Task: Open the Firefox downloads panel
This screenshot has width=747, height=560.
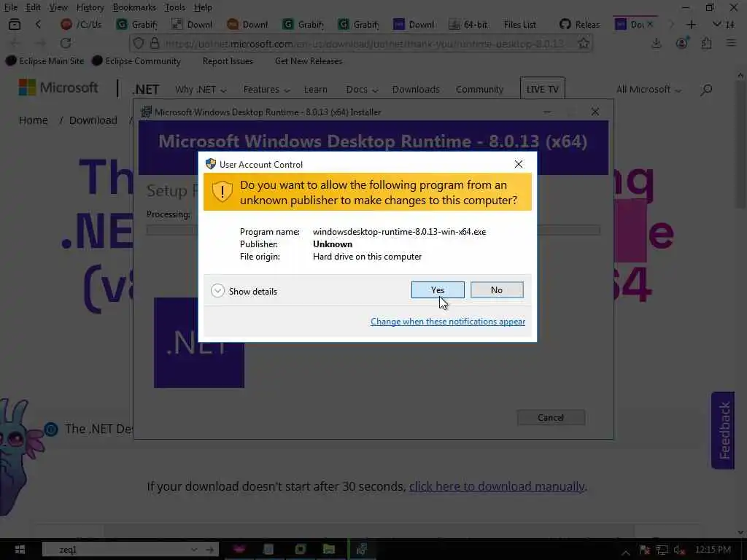Action: tap(656, 43)
